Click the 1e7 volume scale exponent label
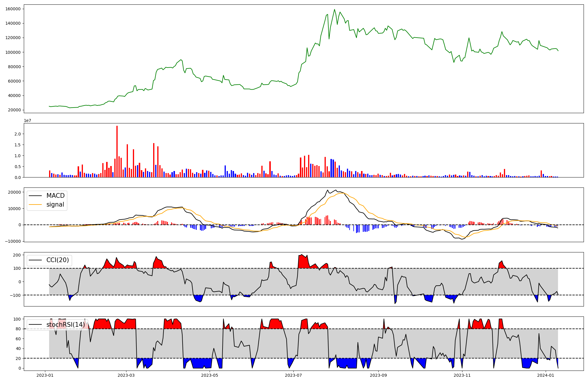Image resolution: width=588 pixels, height=382 pixels. 28,121
